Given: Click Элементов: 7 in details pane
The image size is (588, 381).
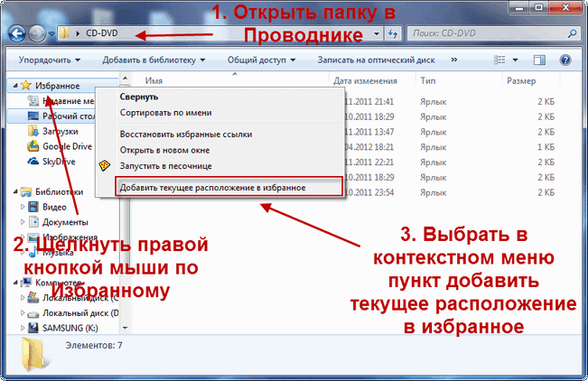Looking at the screenshot, I should (94, 345).
